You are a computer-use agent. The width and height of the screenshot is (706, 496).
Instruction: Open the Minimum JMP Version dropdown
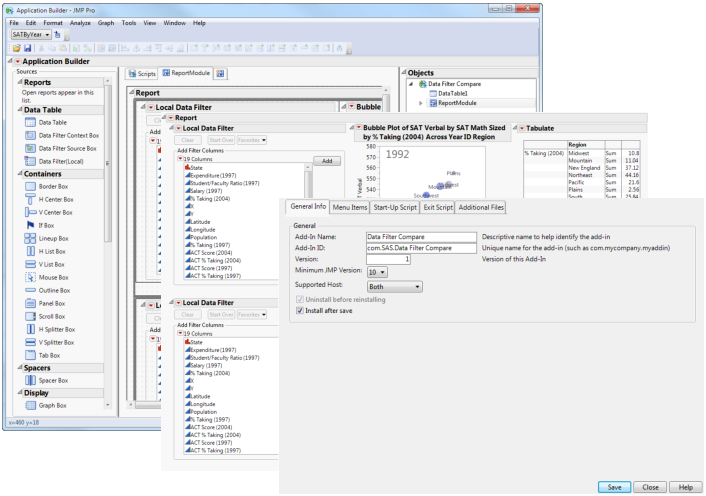(x=377, y=272)
